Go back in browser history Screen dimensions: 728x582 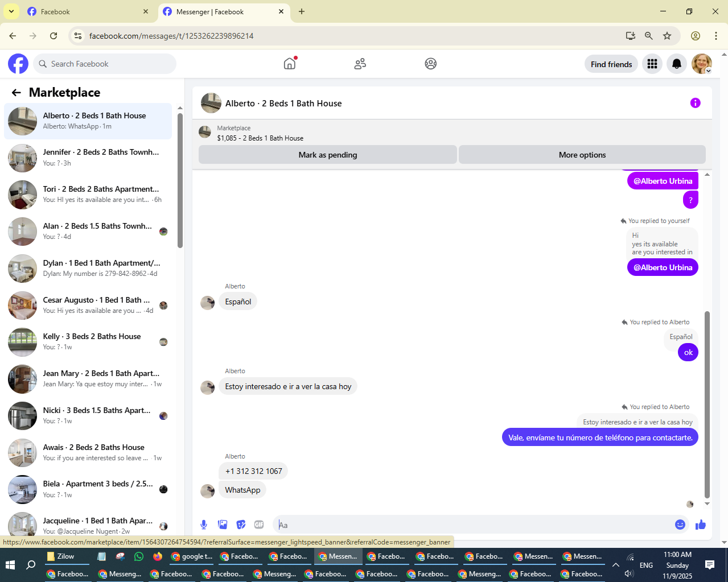tap(13, 36)
